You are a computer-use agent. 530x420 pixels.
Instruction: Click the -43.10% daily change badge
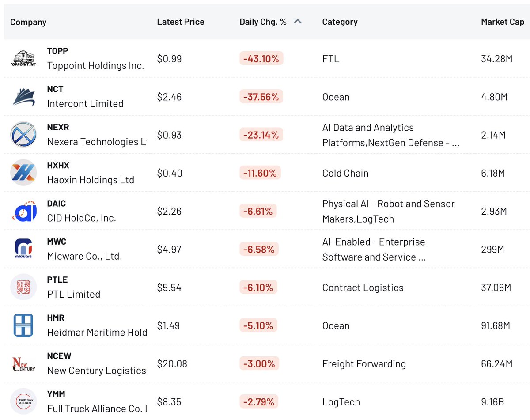point(261,59)
